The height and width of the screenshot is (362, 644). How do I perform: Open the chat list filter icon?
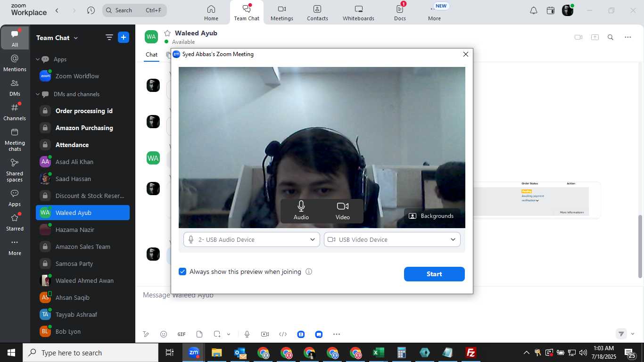point(109,38)
